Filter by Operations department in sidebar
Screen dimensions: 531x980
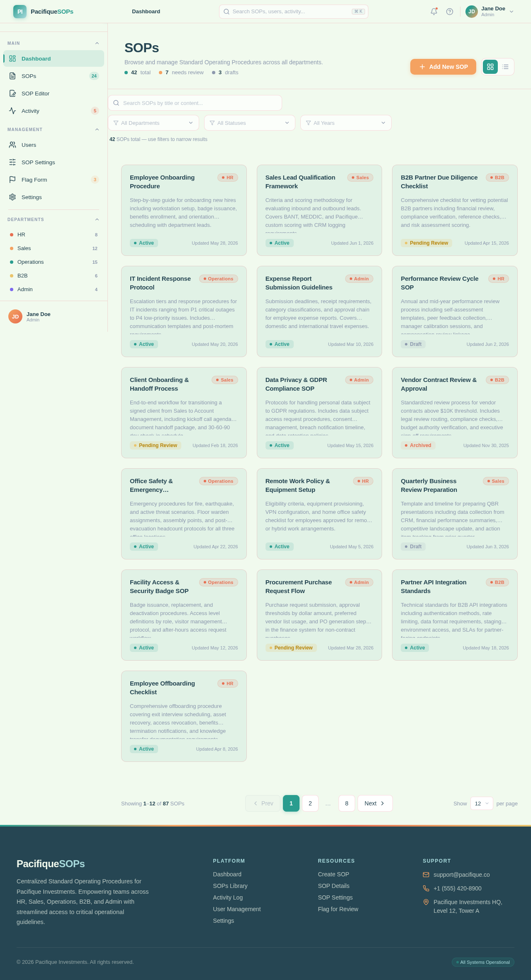(54, 262)
